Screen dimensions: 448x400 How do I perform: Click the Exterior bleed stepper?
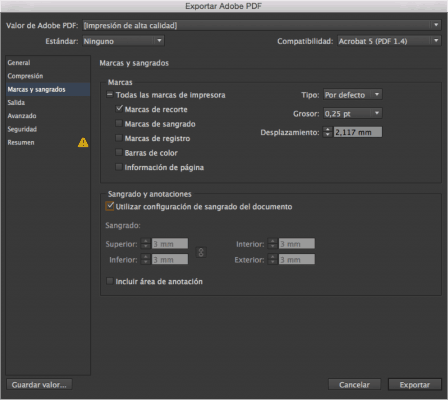pos(273,259)
